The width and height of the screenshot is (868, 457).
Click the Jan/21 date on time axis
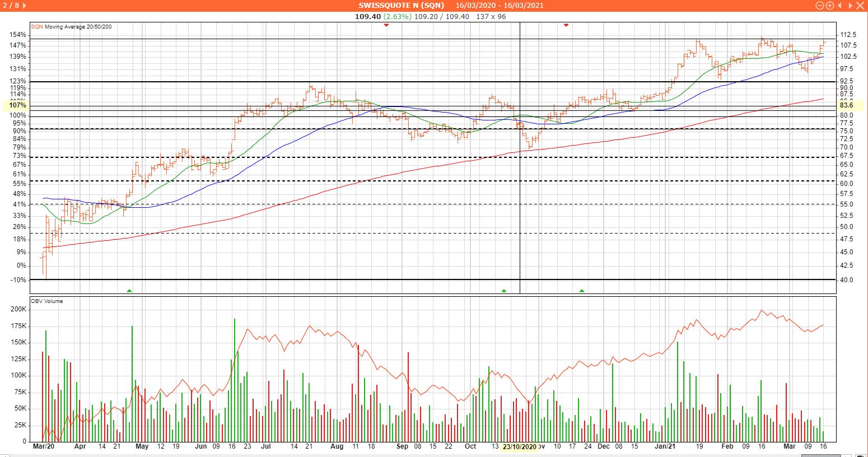pos(665,447)
